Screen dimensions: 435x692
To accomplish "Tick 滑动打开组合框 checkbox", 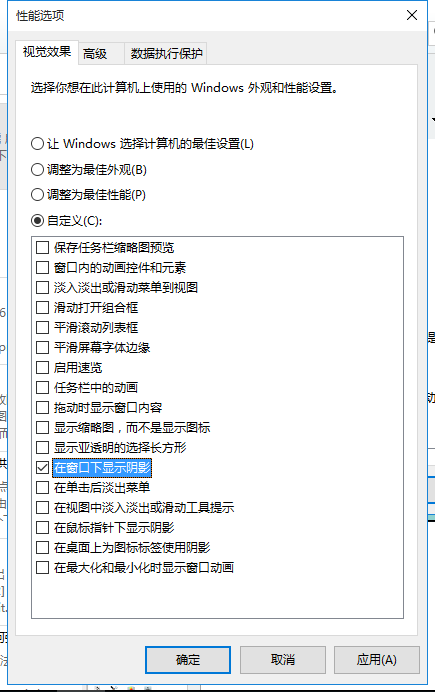I will coord(42,307).
